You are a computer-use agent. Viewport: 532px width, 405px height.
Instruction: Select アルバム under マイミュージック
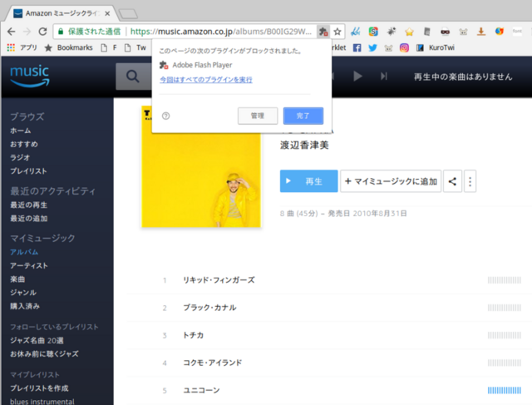(x=24, y=252)
